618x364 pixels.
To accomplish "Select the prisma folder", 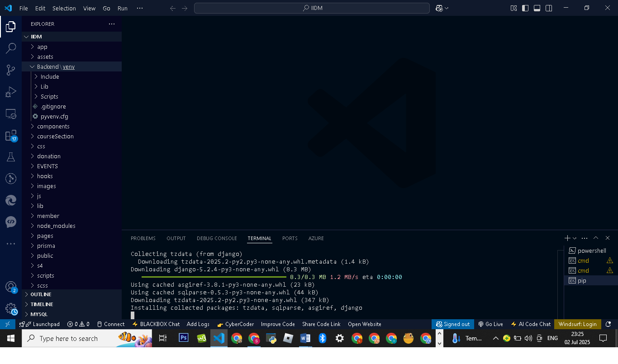I will pos(71,246).
